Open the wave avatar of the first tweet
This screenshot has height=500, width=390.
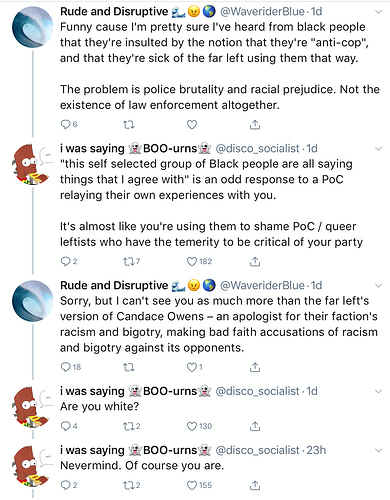tap(33, 27)
